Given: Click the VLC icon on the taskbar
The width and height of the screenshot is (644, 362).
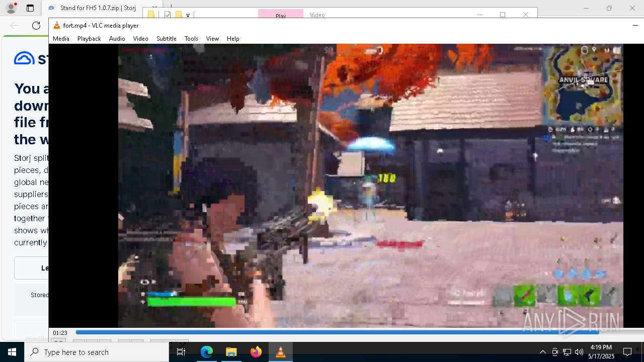Looking at the screenshot, I should point(280,352).
